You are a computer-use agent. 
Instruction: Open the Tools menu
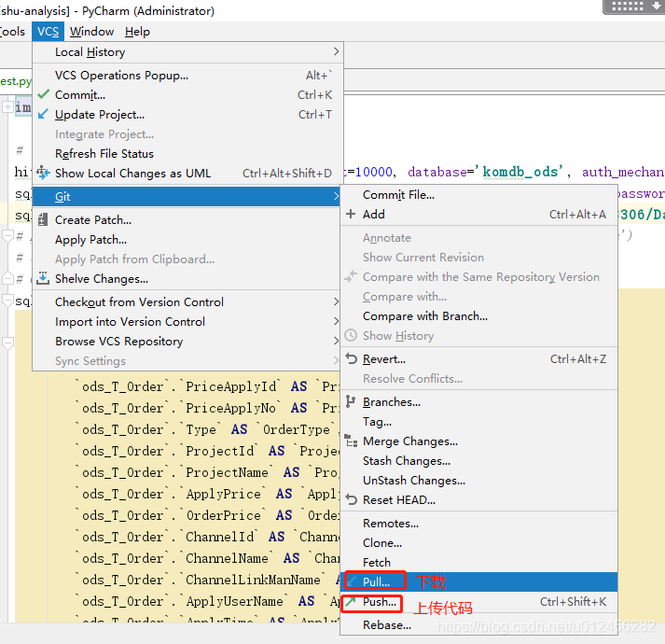click(12, 32)
